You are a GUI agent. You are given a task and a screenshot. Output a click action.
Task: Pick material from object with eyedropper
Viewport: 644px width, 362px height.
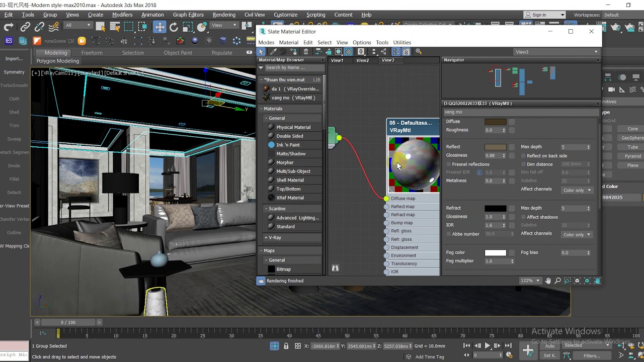click(x=273, y=52)
